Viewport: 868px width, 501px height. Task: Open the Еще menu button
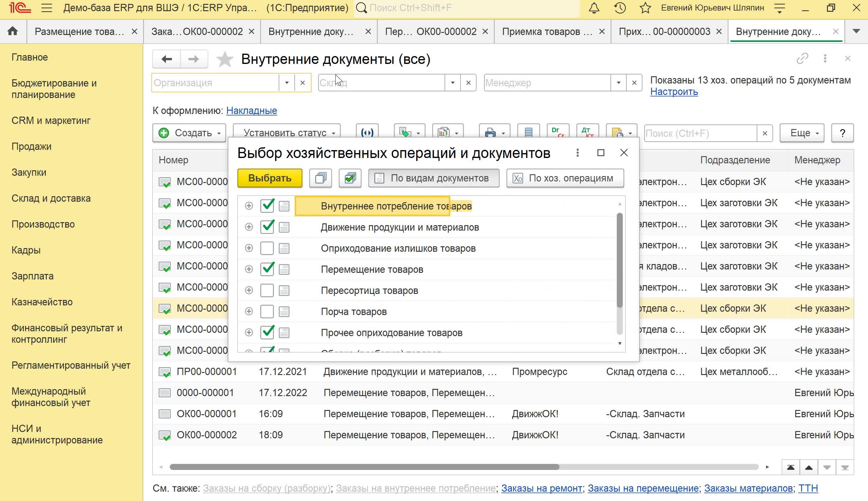pos(802,133)
